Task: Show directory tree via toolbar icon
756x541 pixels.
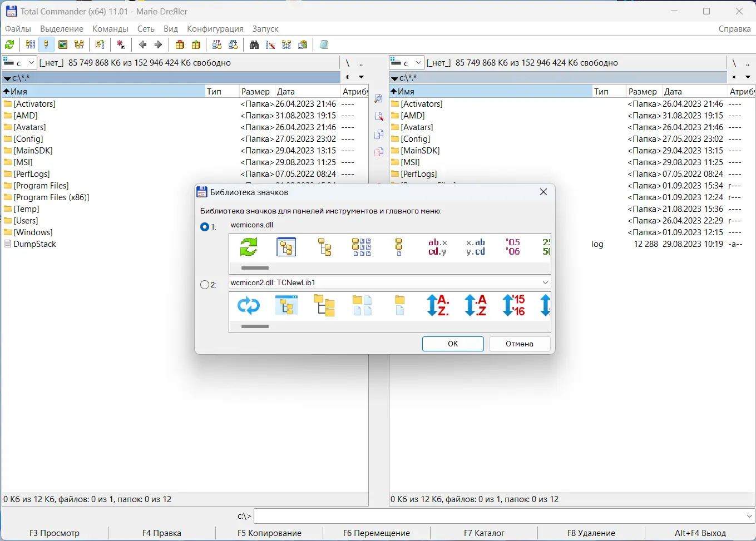Action: pos(79,45)
